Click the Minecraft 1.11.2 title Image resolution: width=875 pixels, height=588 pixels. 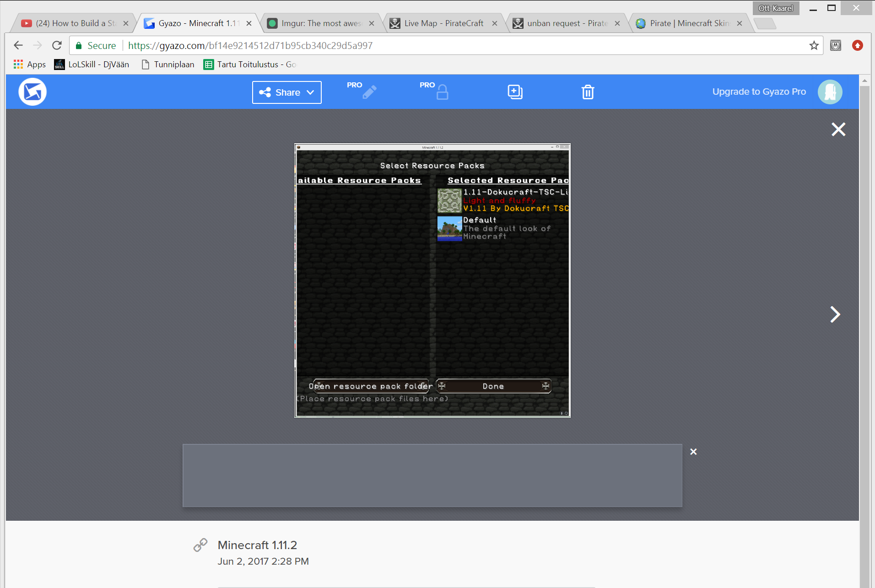tap(257, 545)
